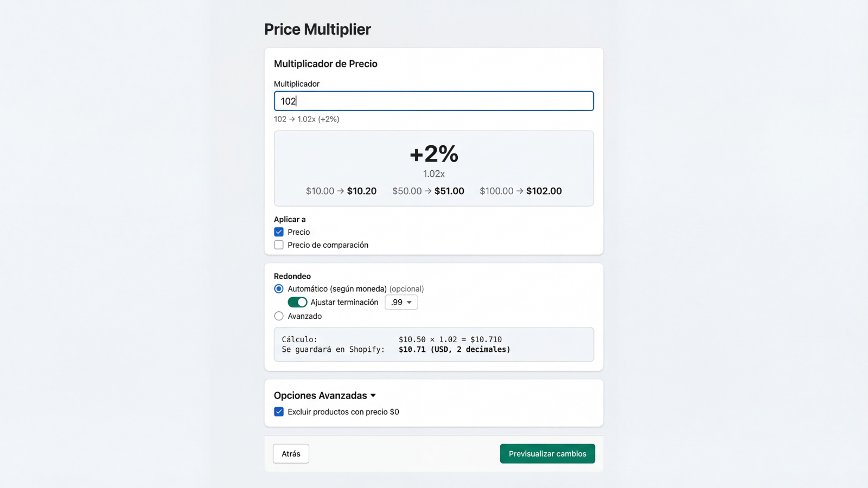
Task: Click the "Multiplicador de Precio" card header
Action: tap(325, 63)
